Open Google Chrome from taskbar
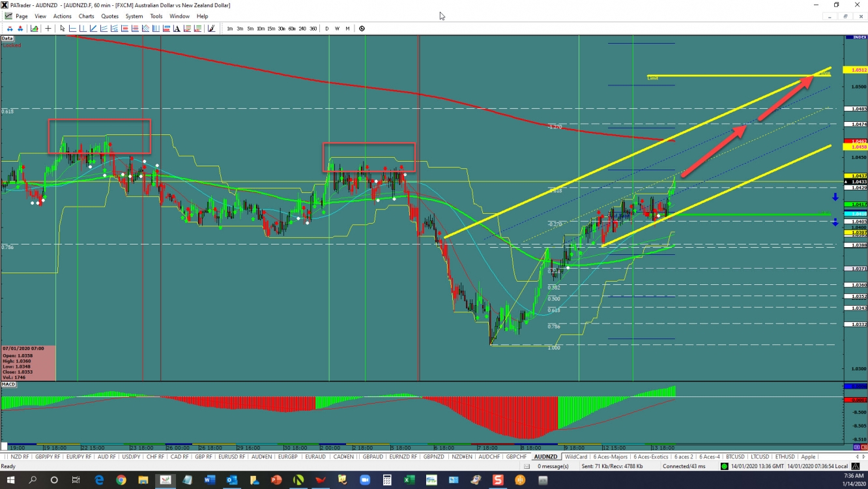Image resolution: width=868 pixels, height=489 pixels. 121,480
